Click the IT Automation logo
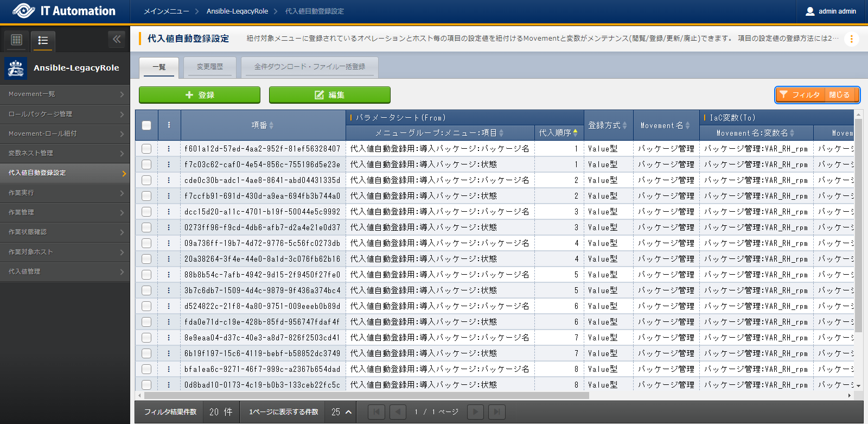Screen dimensions: 868x424 coord(64,11)
